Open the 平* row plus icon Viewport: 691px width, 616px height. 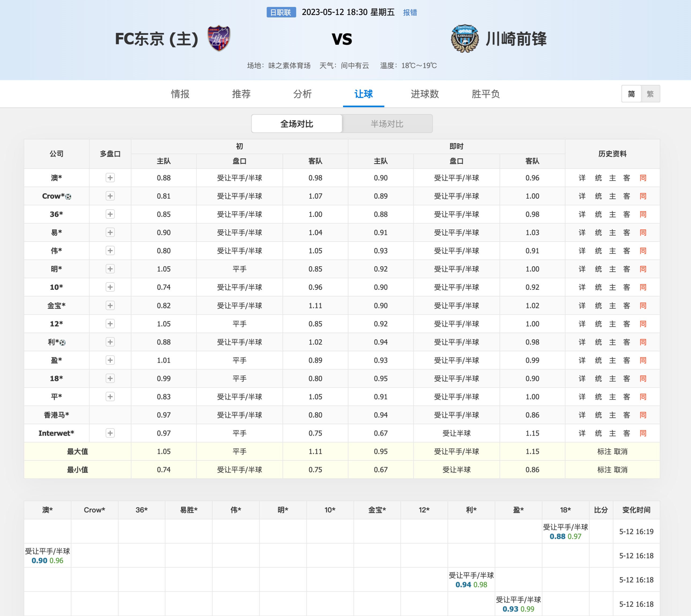[x=110, y=397]
